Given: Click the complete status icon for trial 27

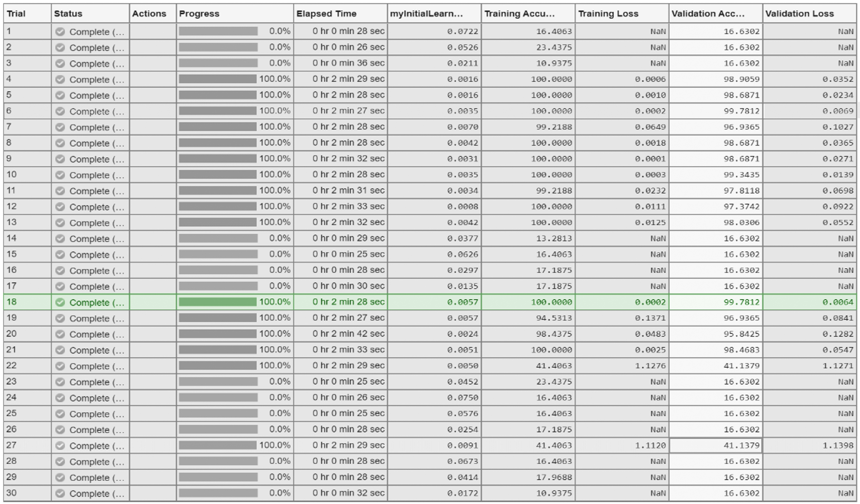Looking at the screenshot, I should tap(60, 445).
